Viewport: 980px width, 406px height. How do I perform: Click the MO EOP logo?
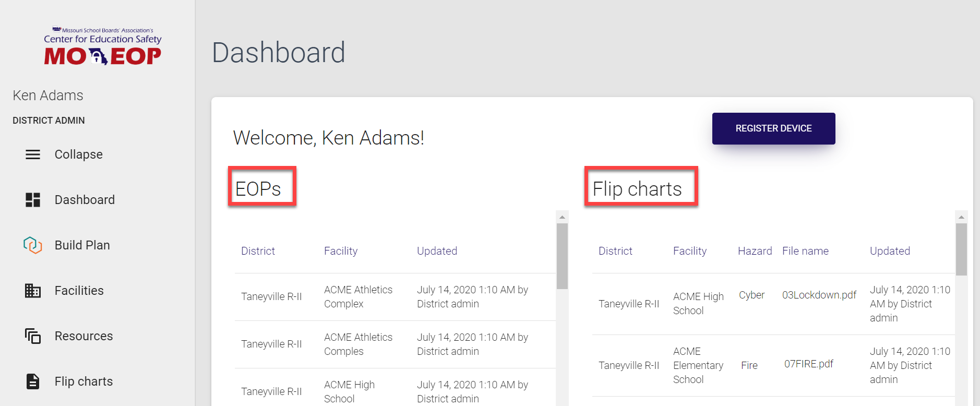pyautogui.click(x=103, y=47)
